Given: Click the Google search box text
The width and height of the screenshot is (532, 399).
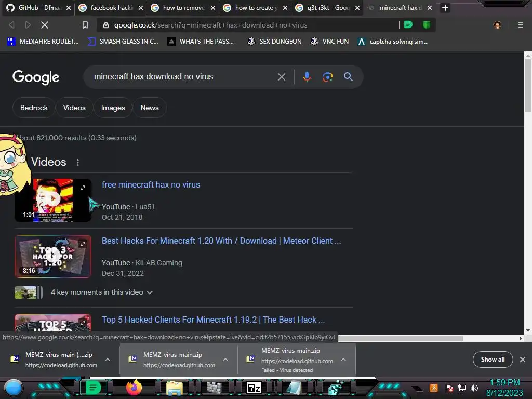Looking at the screenshot, I should [153, 77].
